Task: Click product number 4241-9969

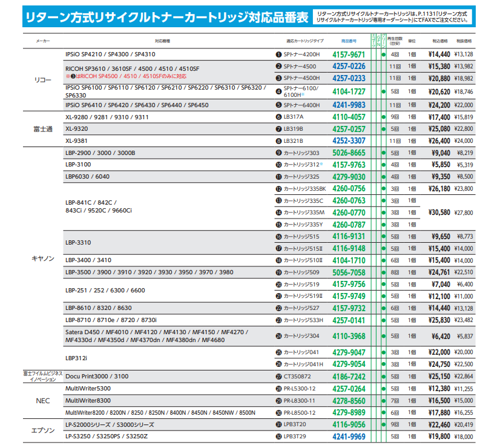Action: tap(349, 436)
